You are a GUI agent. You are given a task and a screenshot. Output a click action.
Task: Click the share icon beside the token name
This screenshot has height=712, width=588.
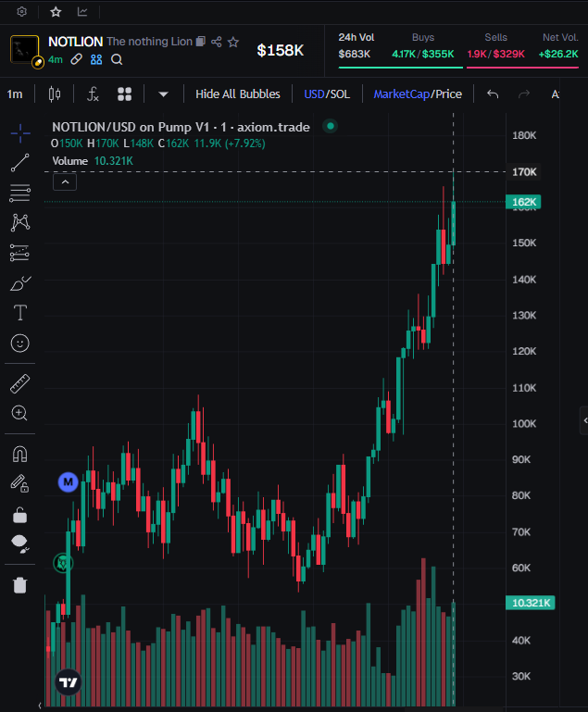point(216,42)
